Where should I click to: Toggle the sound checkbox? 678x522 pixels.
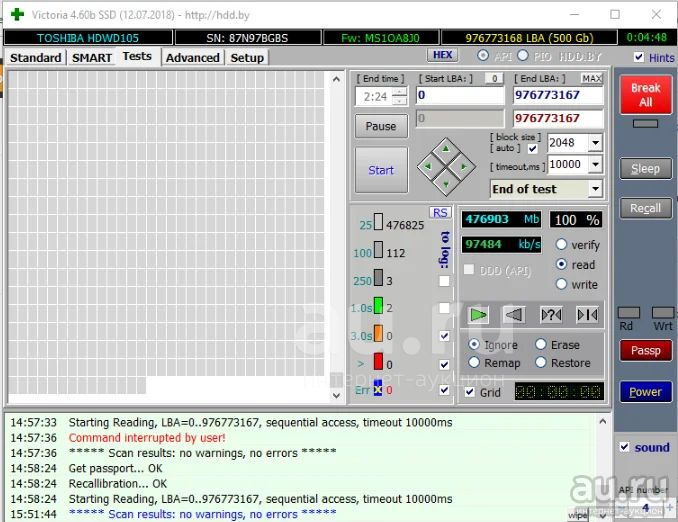click(624, 447)
